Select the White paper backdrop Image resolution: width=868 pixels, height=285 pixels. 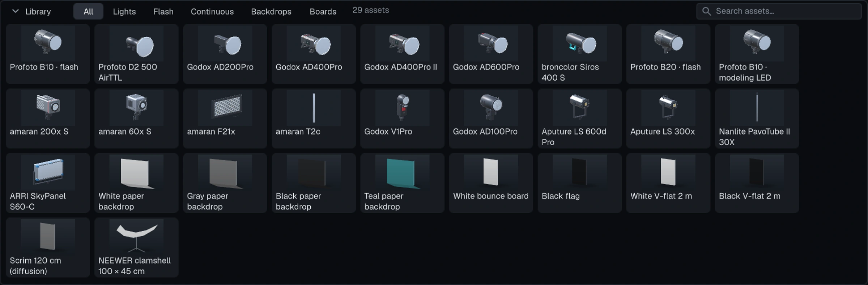136,183
